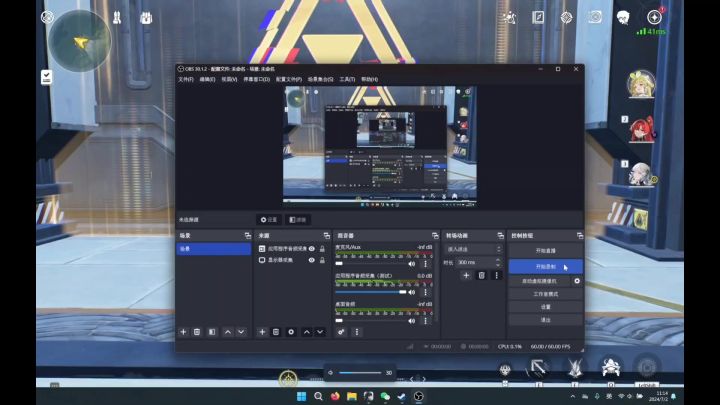Image resolution: width=720 pixels, height=405 pixels.
Task: Add a new source with plus icon
Action: [x=262, y=332]
